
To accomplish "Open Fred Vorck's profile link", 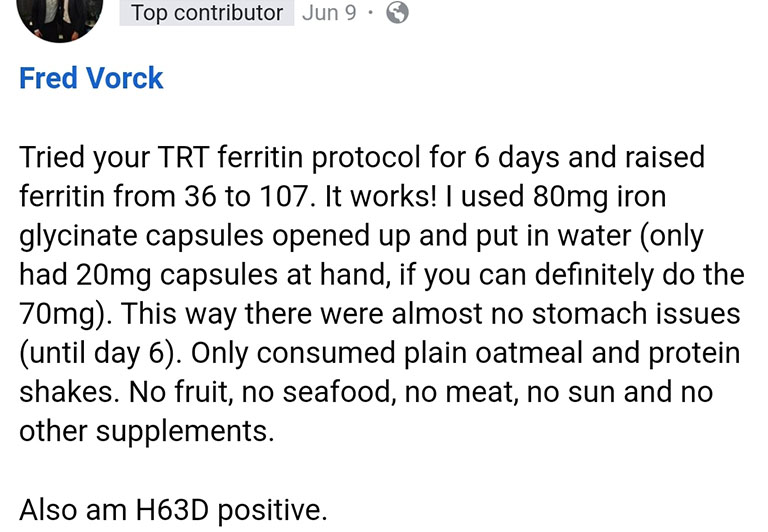I will pyautogui.click(x=91, y=78).
